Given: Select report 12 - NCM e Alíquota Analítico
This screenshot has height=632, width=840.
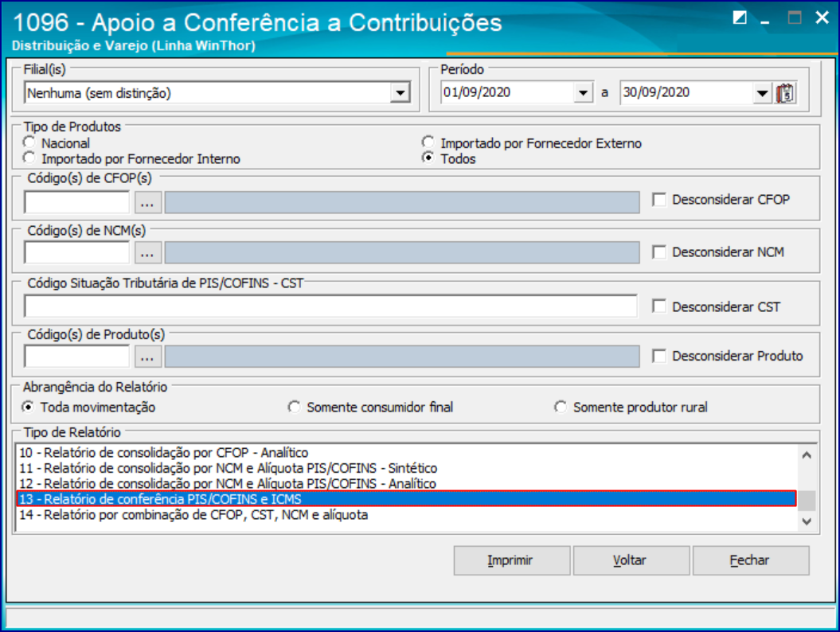Looking at the screenshot, I should pos(407,484).
